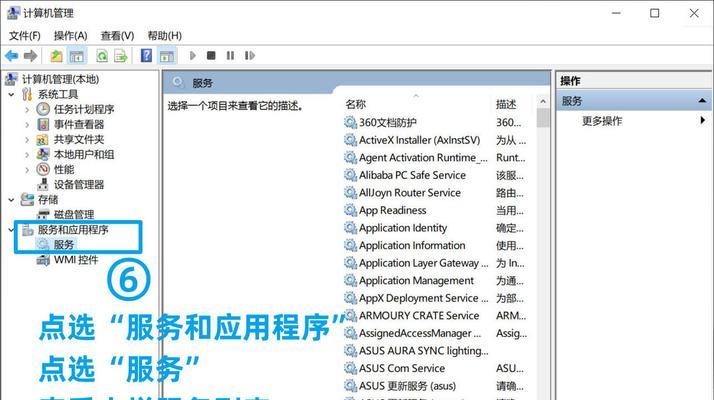Image resolution: width=714 pixels, height=400 pixels.
Task: Toggle Show/Hide Action Pane icon
Action: [x=166, y=56]
